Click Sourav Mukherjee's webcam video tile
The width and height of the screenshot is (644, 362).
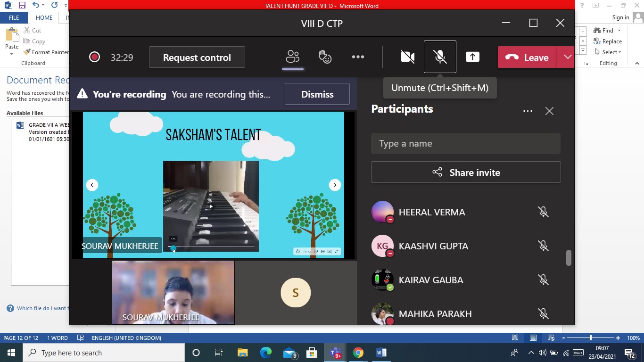point(173,292)
